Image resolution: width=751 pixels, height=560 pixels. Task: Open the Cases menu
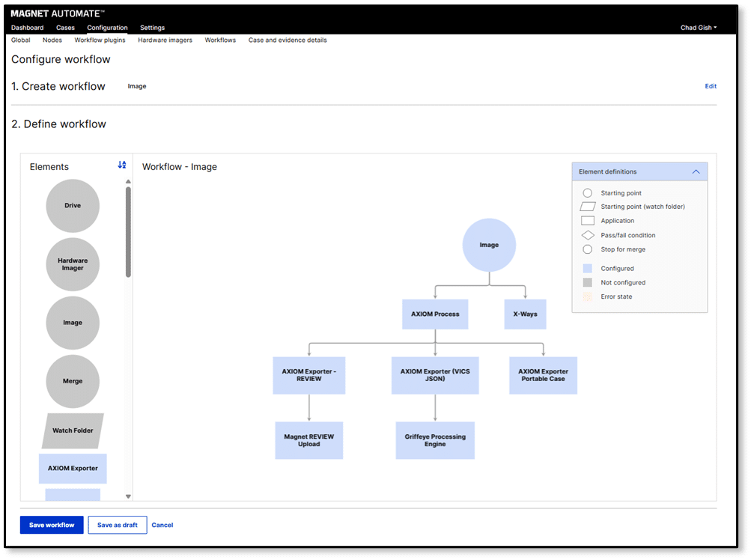pos(65,28)
